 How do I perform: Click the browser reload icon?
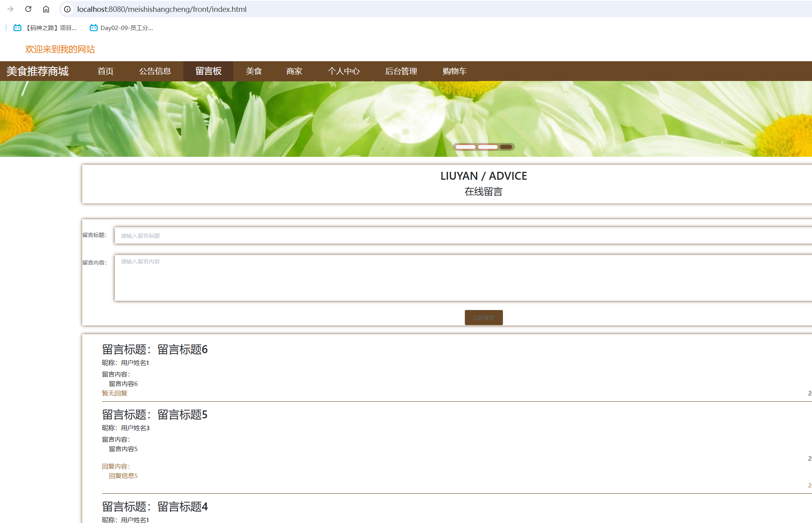click(x=28, y=9)
